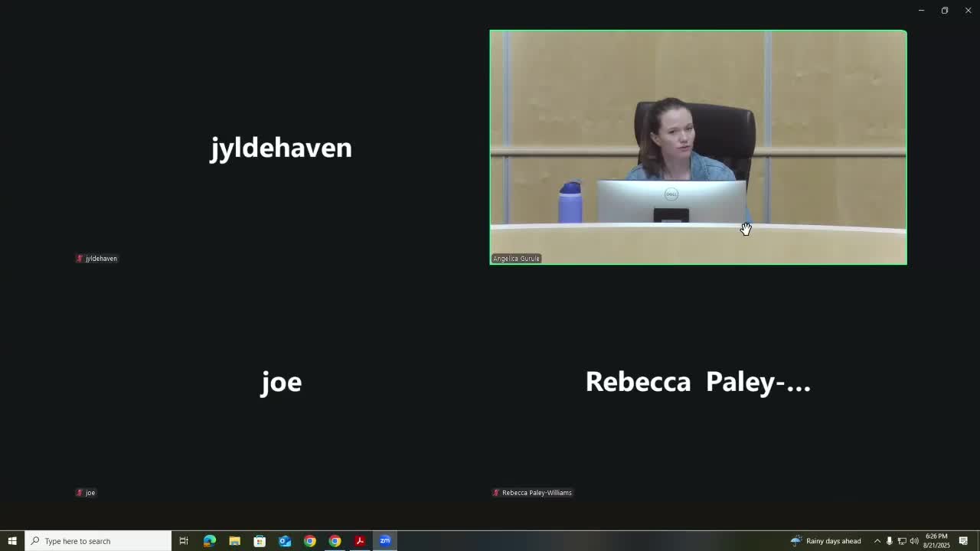This screenshot has width=980, height=551.
Task: Click the small joe name label
Action: point(90,493)
